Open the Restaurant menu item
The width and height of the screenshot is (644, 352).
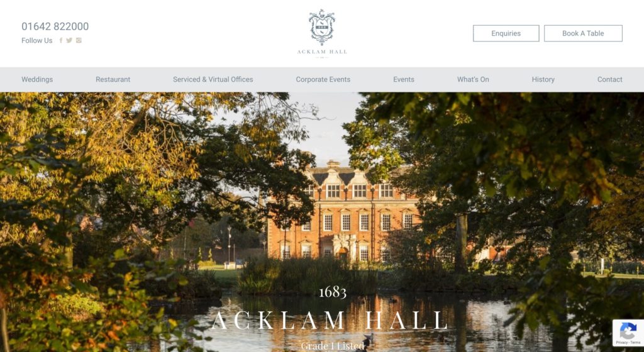(x=113, y=80)
